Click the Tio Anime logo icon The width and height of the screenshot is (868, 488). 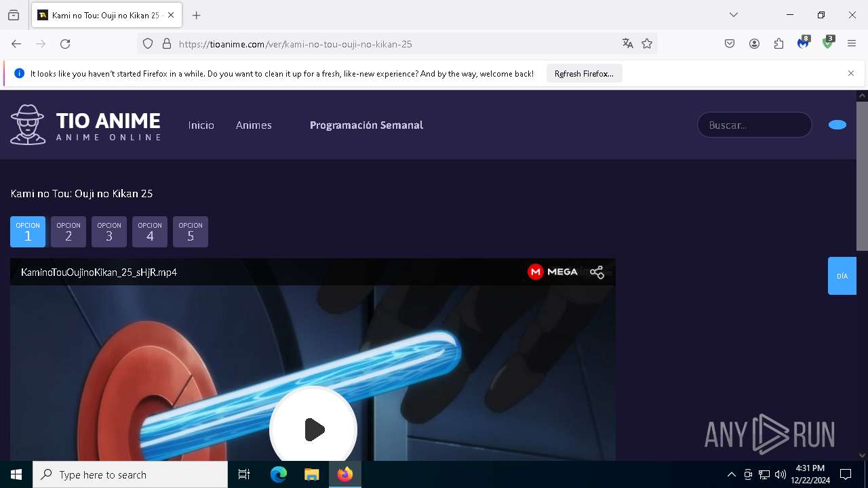pyautogui.click(x=28, y=125)
